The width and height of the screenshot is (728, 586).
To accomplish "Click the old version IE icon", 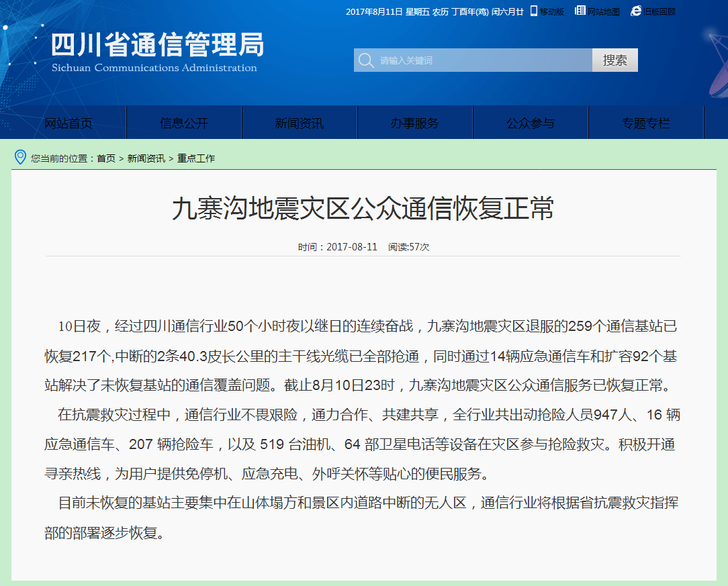I will [636, 11].
